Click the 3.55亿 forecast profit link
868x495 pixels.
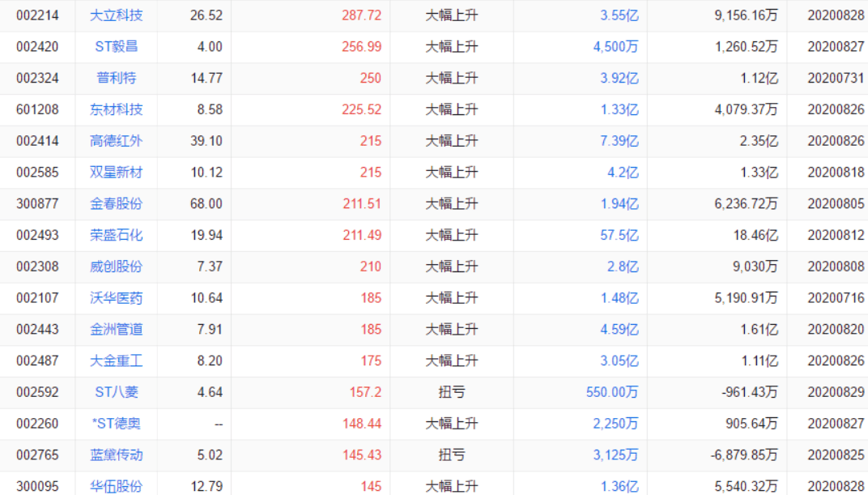619,15
